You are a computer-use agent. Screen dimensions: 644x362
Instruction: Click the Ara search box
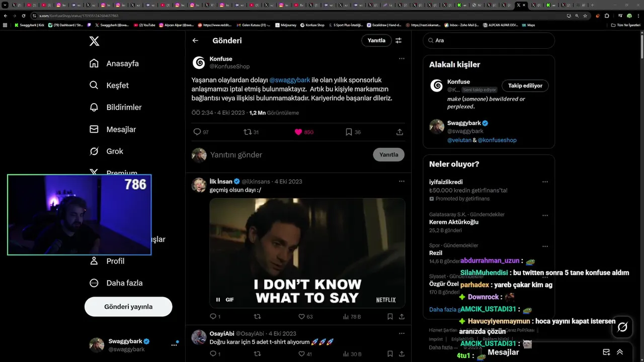click(489, 40)
